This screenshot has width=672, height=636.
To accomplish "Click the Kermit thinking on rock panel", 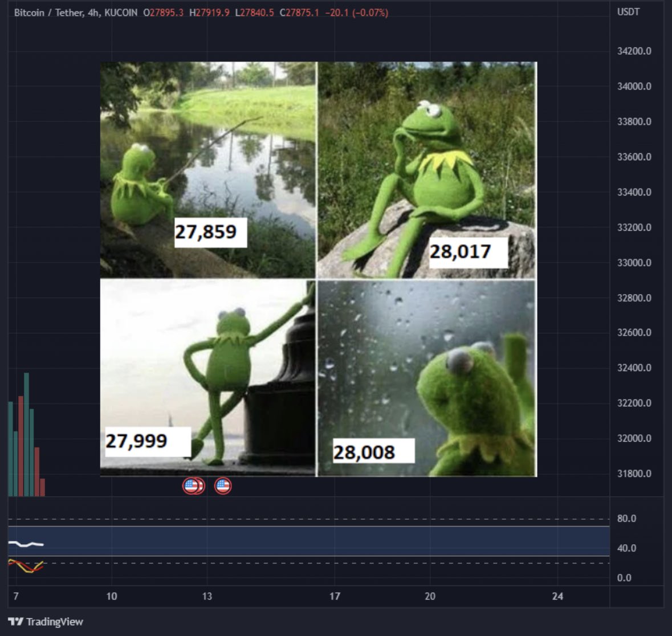I will (x=427, y=170).
